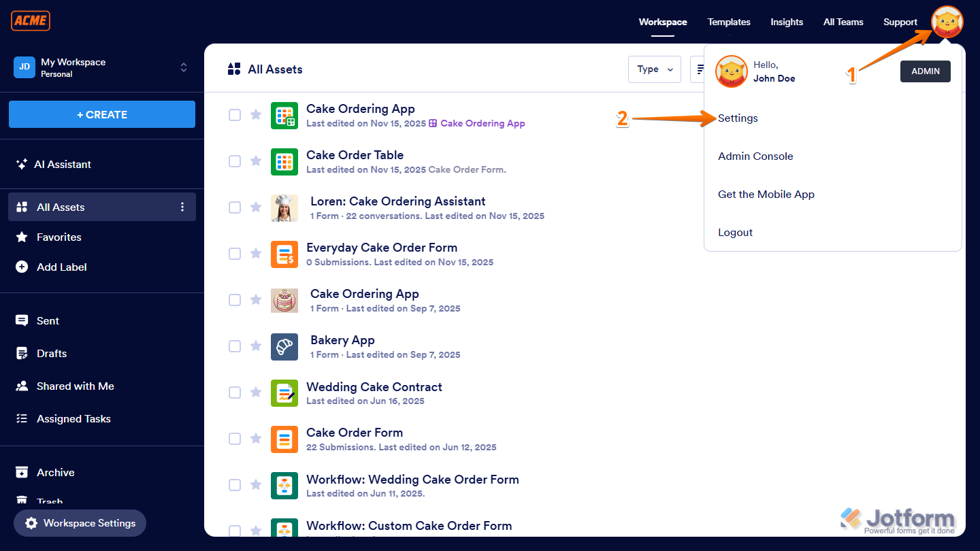980x551 pixels.
Task: Click the Drafts document icon
Action: 22,353
